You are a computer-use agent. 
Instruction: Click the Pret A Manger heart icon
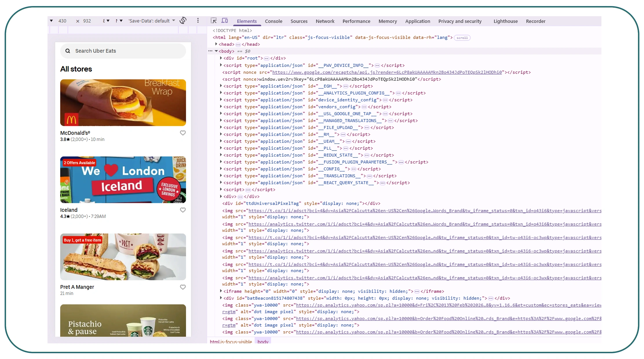pyautogui.click(x=183, y=287)
